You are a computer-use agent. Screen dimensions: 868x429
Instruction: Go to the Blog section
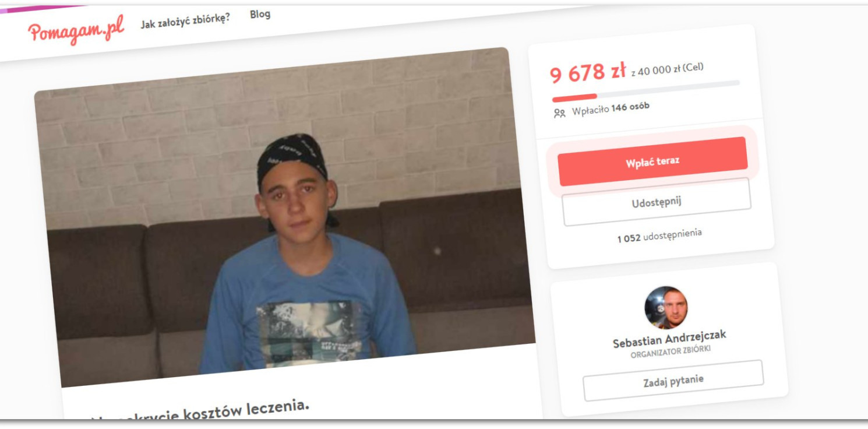point(260,14)
